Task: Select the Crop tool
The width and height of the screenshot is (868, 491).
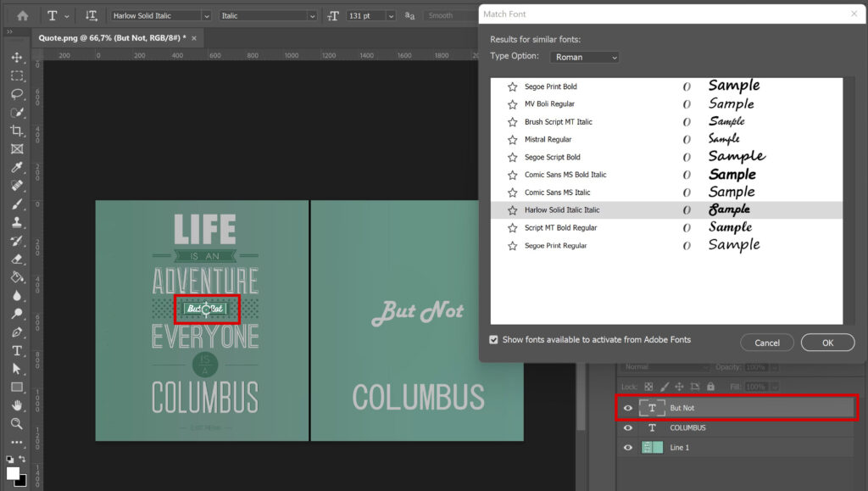Action: pyautogui.click(x=17, y=131)
